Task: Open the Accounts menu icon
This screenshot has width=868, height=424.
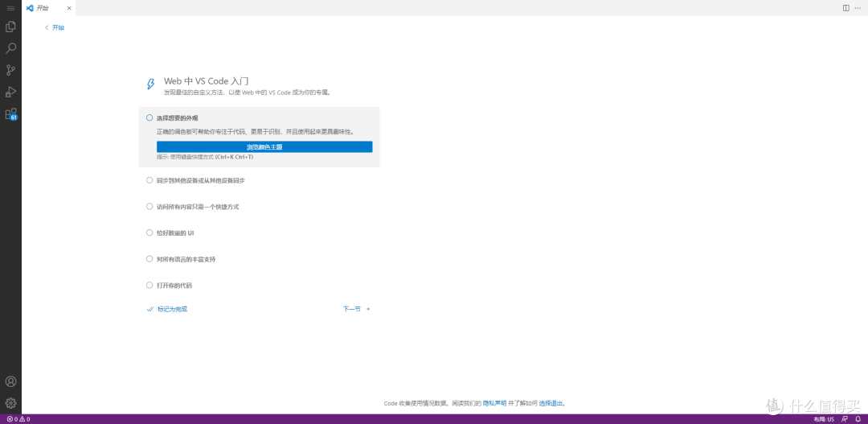Action: 10,381
